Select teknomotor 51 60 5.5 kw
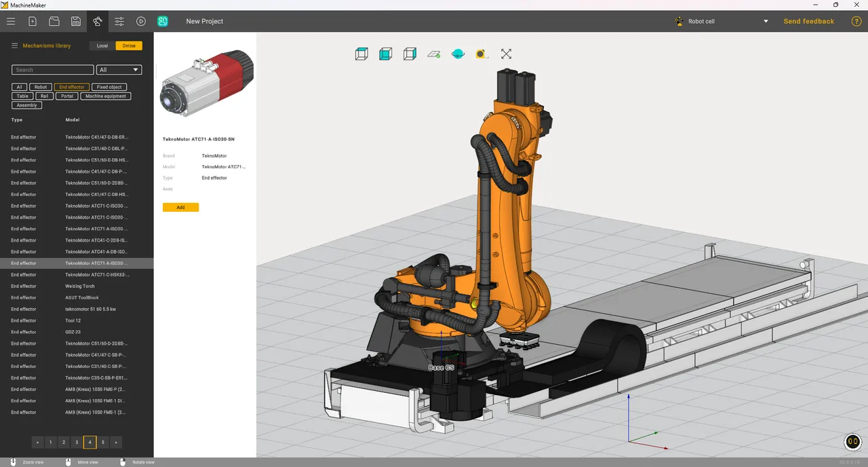 point(77,309)
